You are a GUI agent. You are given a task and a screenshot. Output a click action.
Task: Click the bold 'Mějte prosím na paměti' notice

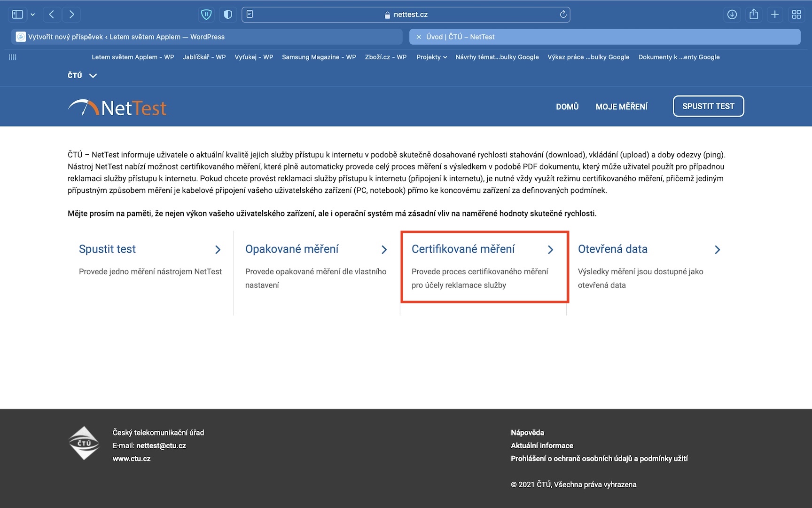coord(332,214)
